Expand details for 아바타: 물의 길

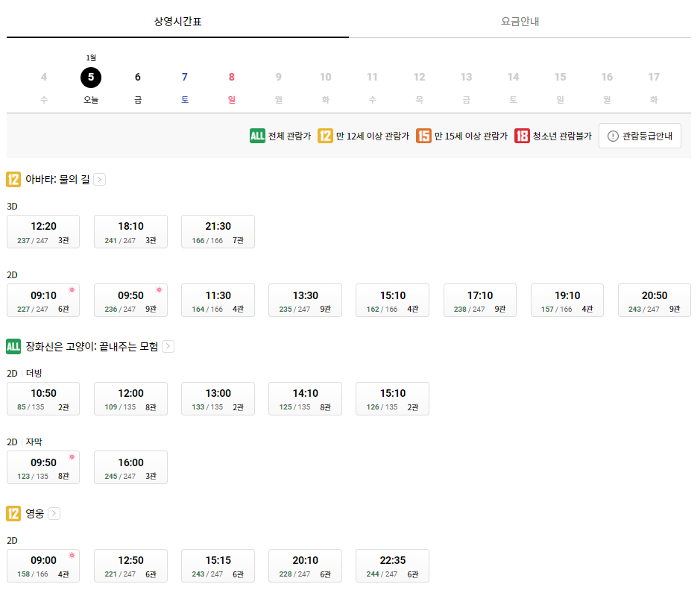click(x=99, y=179)
